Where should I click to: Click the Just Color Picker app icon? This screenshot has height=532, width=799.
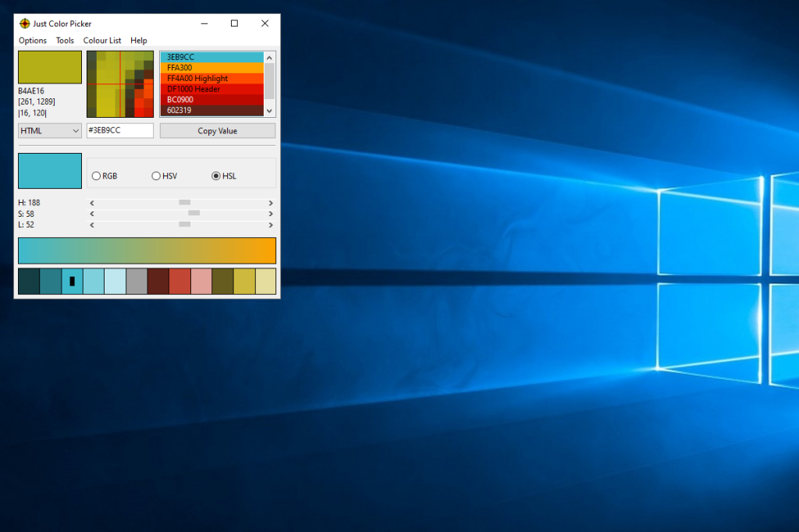coord(24,23)
